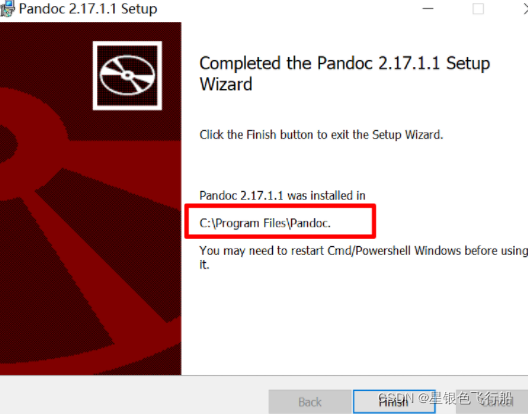Screen dimensions: 528x414
Task: Click the restart Cmd/Powershell notice text
Action: pos(364,251)
